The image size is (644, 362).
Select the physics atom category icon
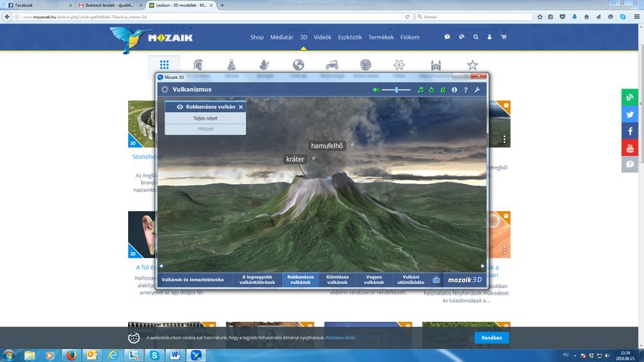[x=399, y=64]
